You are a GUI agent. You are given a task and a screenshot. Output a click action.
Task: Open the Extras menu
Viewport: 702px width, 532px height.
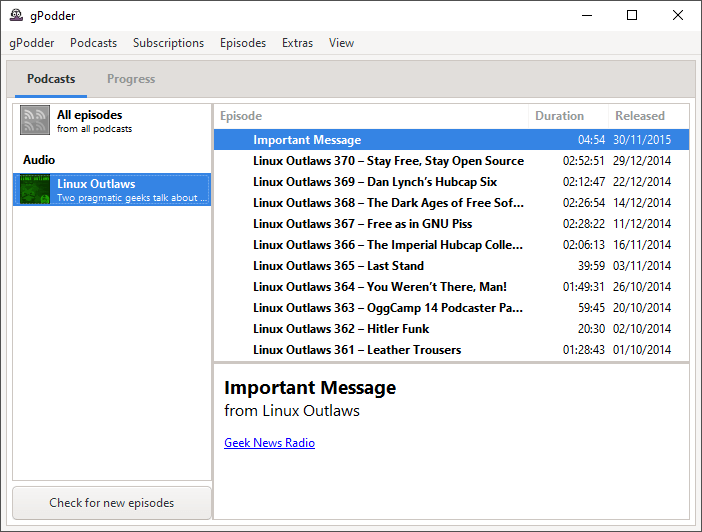297,43
